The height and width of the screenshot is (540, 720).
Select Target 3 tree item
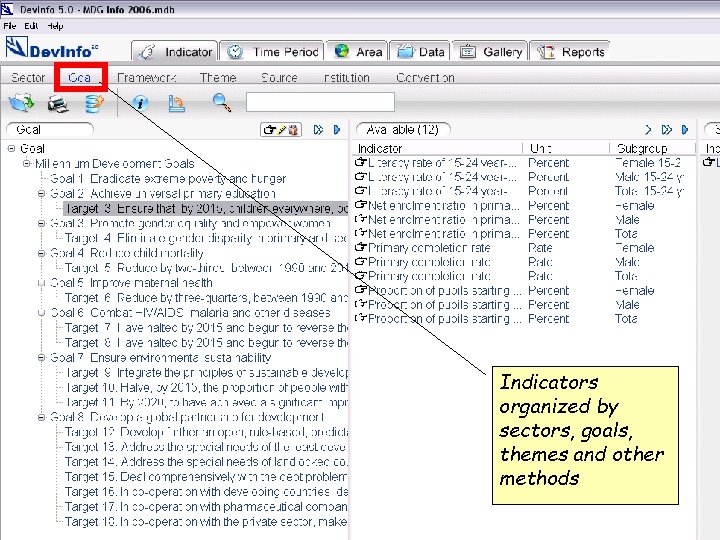[x=206, y=208]
